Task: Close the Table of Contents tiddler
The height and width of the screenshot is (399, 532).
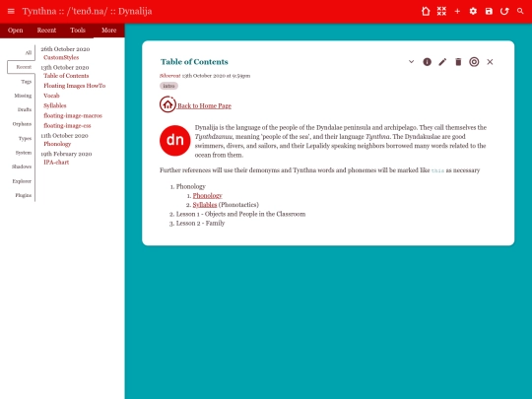Action: pos(490,62)
